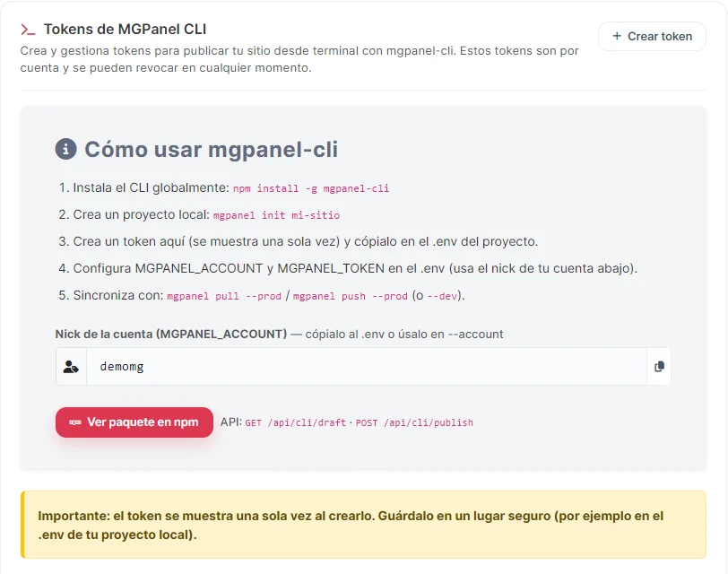Click the 'Tokens de MGPanel CLI' heading
The width and height of the screenshot is (728, 574).
point(125,30)
